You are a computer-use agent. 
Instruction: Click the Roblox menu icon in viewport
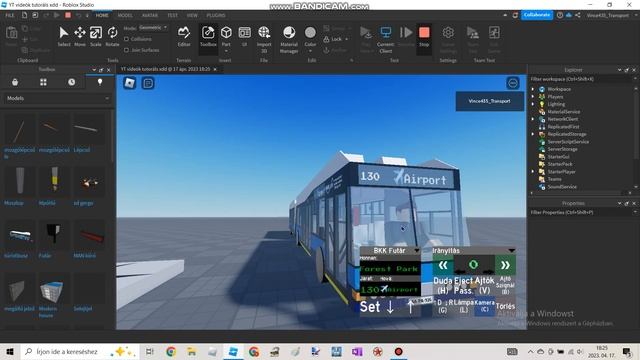click(x=129, y=83)
